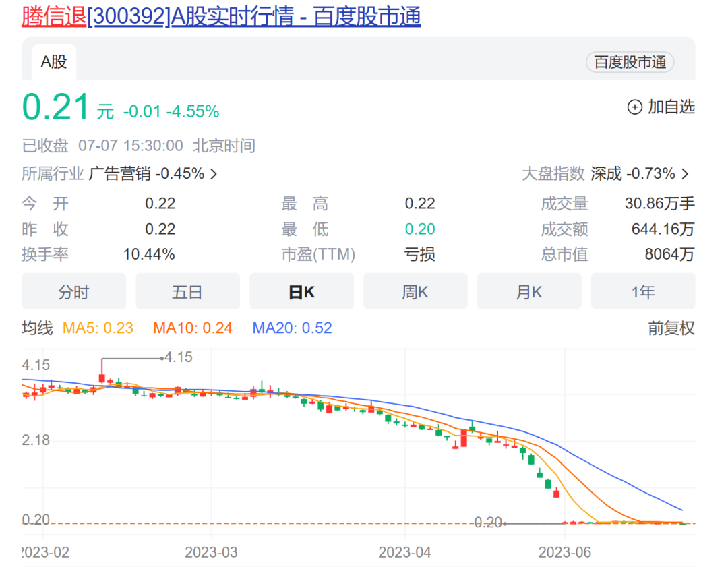Click the 换手率 value 10.44%
The image size is (728, 567).
click(x=149, y=254)
